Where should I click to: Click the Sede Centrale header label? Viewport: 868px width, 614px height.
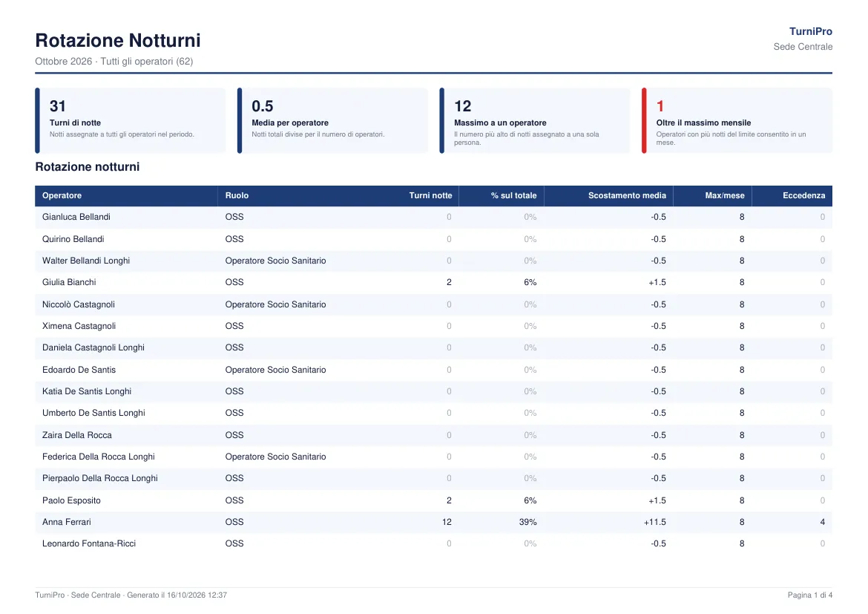(x=803, y=47)
